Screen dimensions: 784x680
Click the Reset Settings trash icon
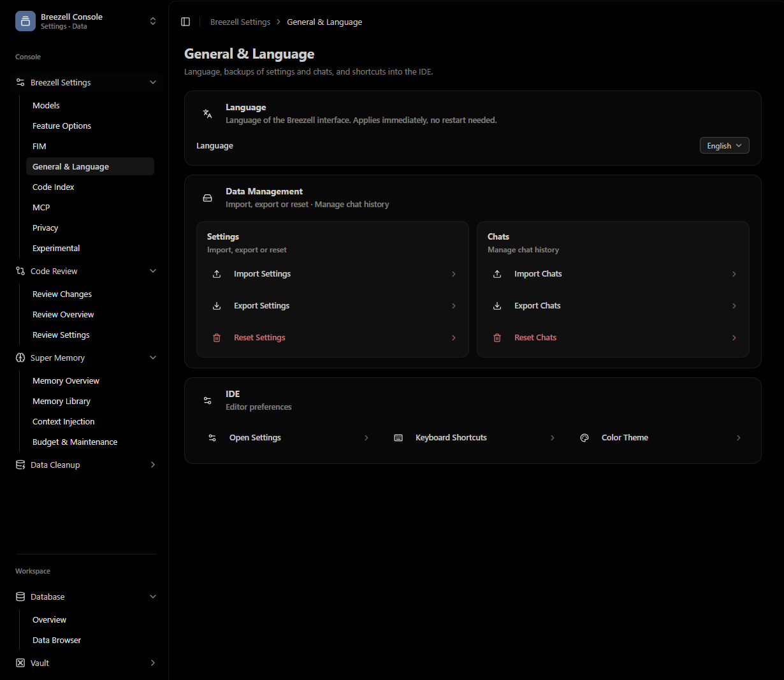click(x=217, y=337)
